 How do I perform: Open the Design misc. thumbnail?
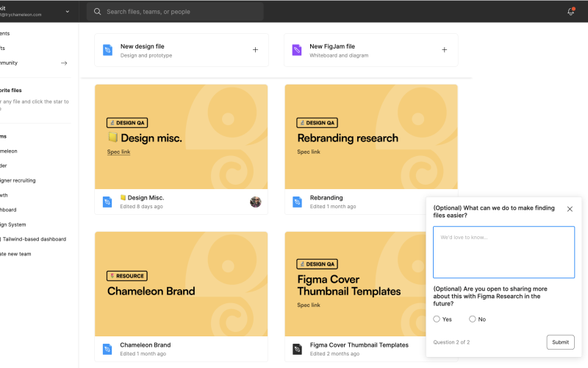point(181,137)
